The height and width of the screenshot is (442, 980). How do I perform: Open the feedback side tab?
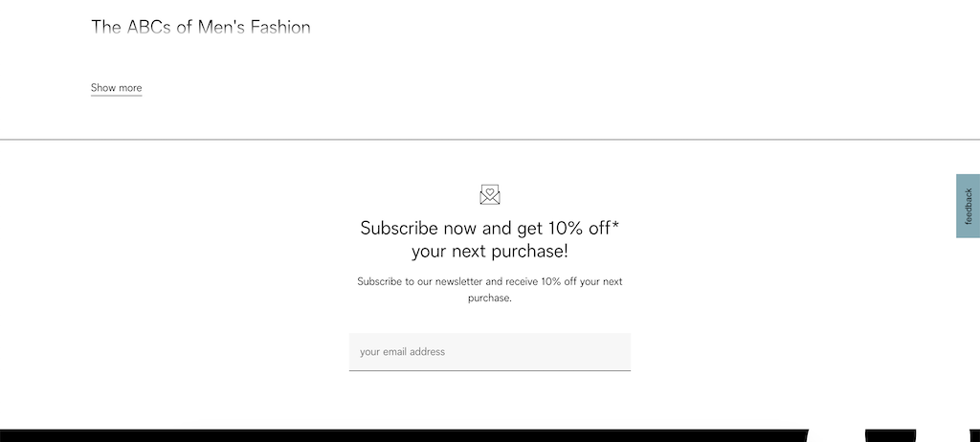click(969, 206)
